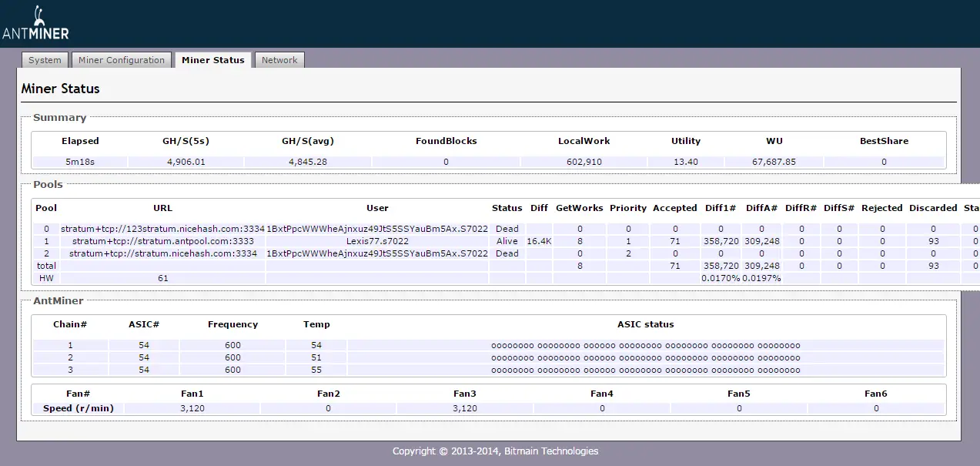The height and width of the screenshot is (466, 980).
Task: Select the LocalWork value 602,910
Action: (584, 163)
